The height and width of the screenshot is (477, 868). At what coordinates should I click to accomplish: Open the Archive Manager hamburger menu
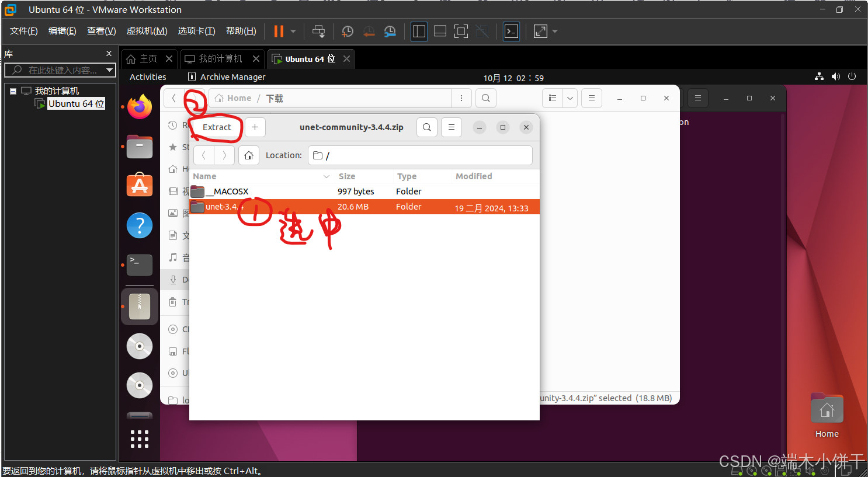(x=452, y=127)
